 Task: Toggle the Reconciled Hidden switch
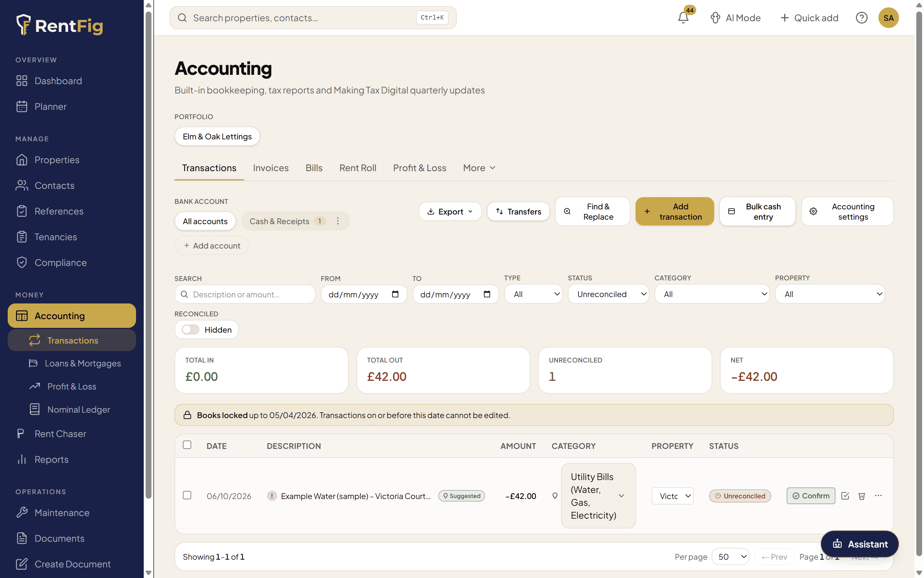tap(190, 329)
